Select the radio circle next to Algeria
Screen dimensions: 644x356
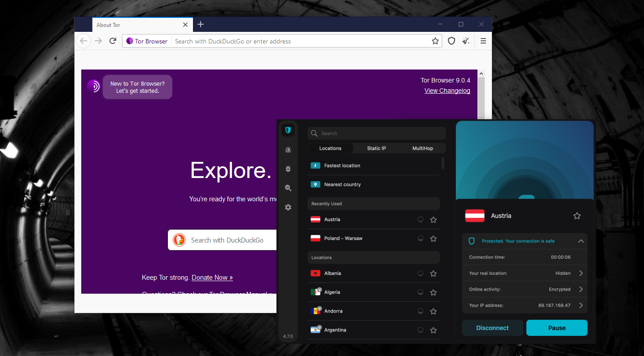coord(421,292)
